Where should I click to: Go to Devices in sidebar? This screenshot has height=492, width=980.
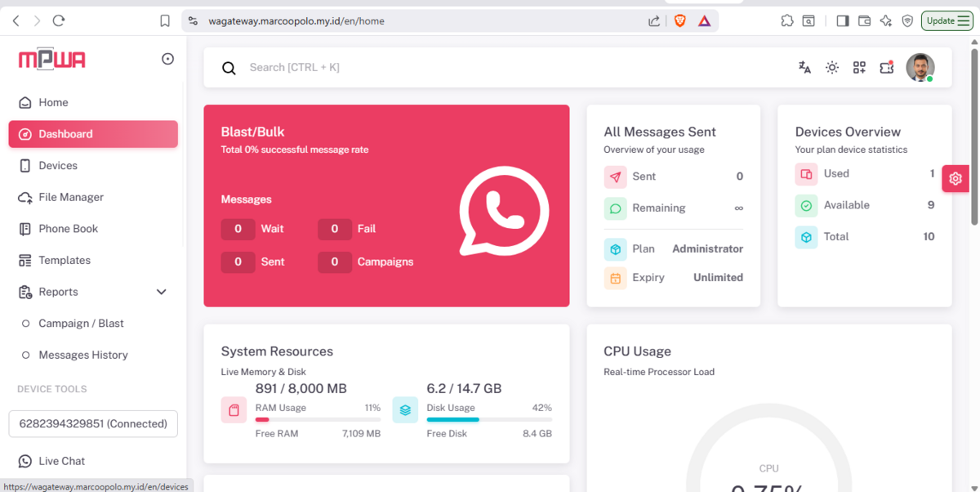[58, 166]
